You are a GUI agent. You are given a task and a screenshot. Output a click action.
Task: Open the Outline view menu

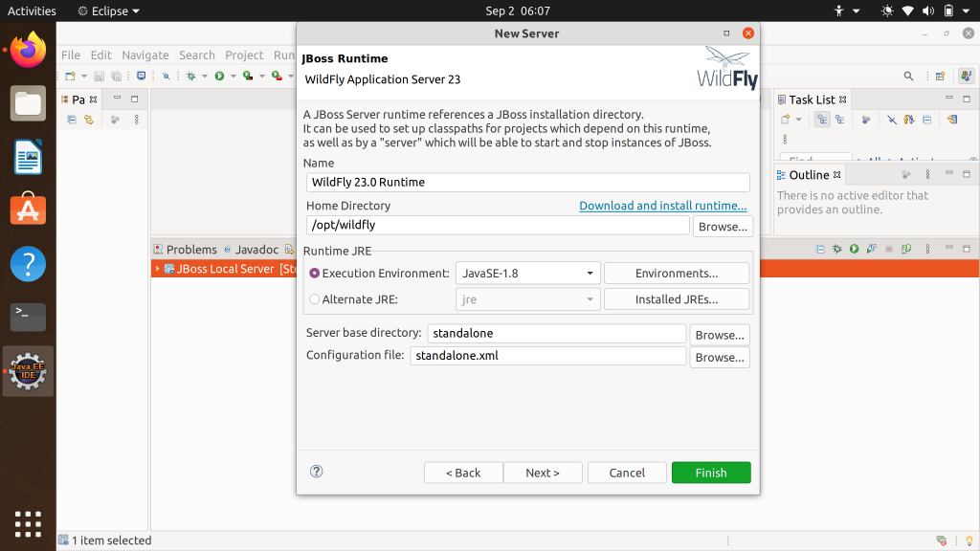(926, 174)
